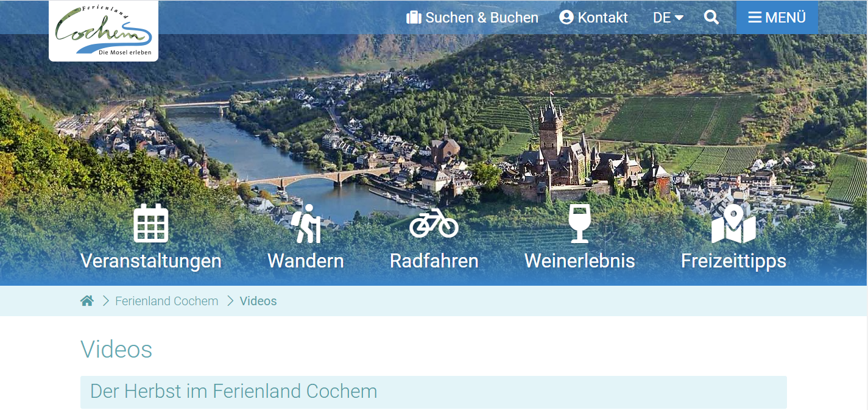868x410 pixels.
Task: Click the wine glass icon above Weinerlebnis
Action: [x=579, y=223]
